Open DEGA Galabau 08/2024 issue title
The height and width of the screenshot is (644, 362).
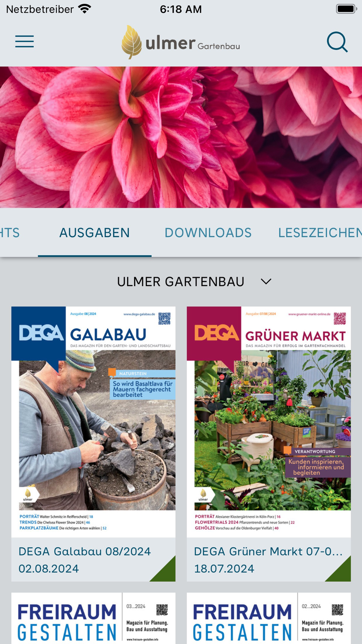pos(85,551)
